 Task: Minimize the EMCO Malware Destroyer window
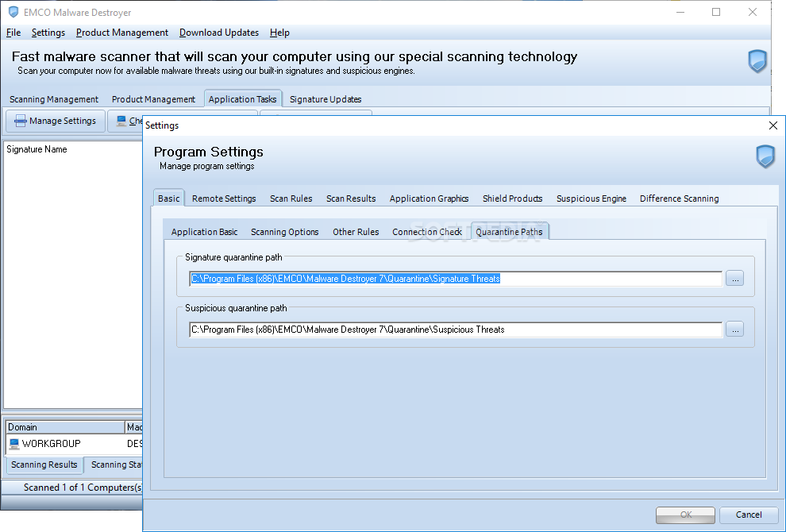[680, 12]
